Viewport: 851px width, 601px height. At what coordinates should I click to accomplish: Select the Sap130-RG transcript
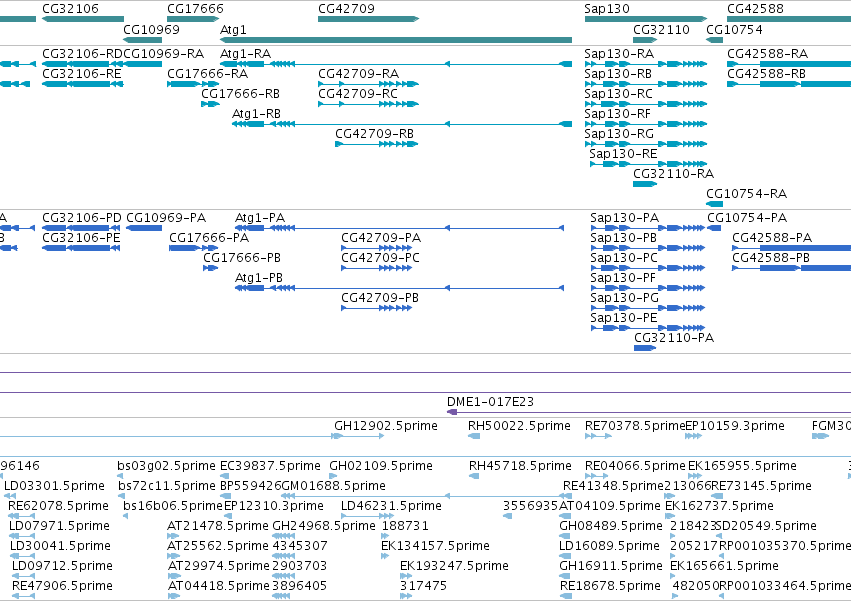[646, 144]
